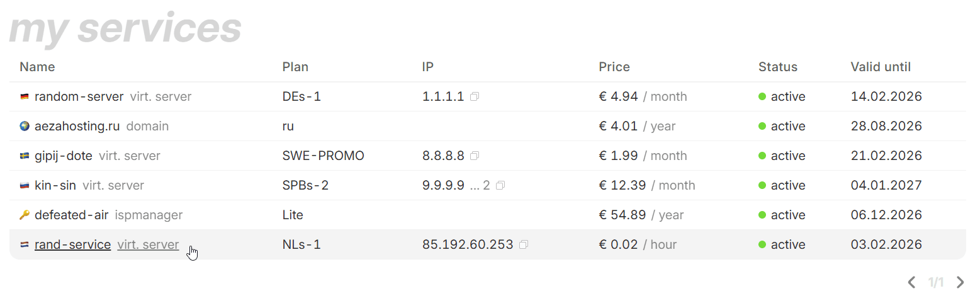This screenshot has height=303, width=980.
Task: Sort services by Price column
Action: pyautogui.click(x=614, y=67)
